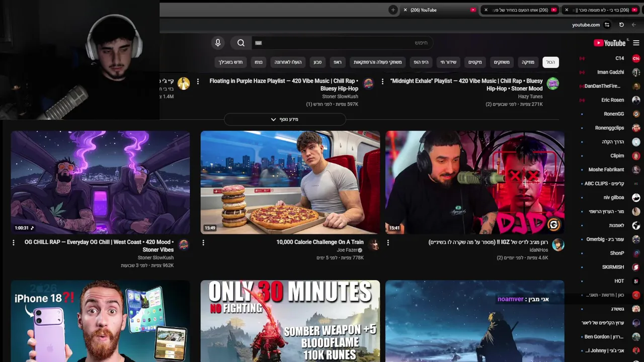Viewport: 644px width, 362px height.
Task: Open idaNHos channel avatar
Action: (x=558, y=245)
